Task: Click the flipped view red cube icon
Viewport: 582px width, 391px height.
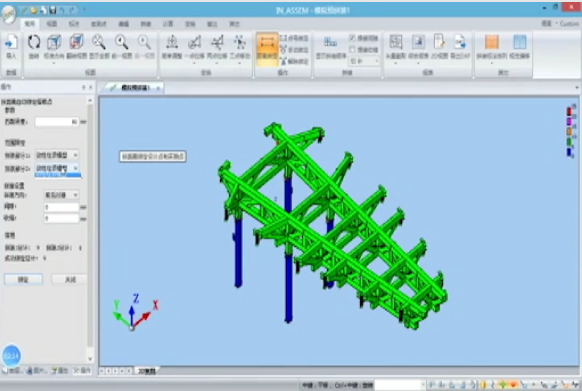Action: pos(76,46)
